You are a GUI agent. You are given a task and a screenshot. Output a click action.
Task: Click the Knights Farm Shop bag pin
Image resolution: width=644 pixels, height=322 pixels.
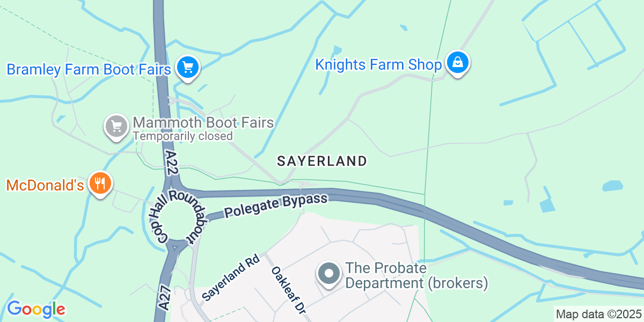[458, 63]
